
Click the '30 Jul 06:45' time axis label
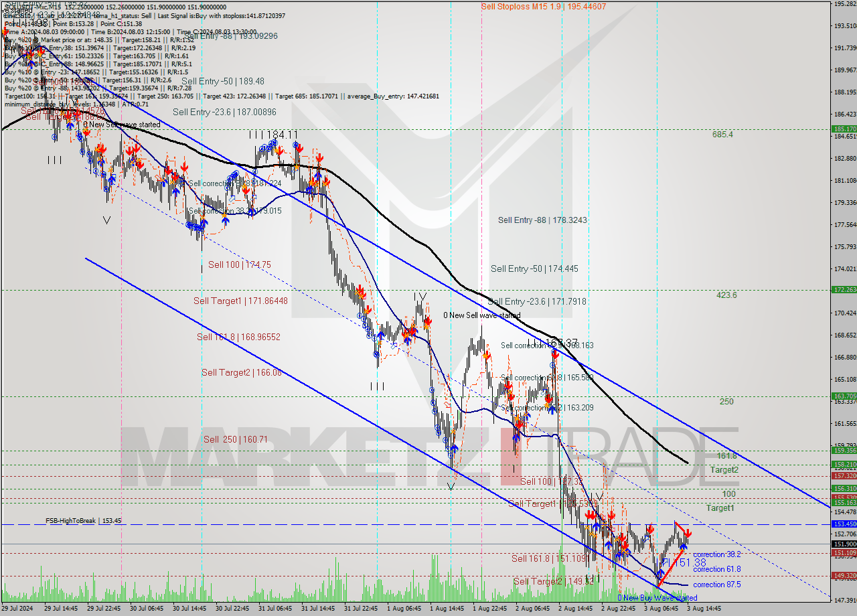coord(147,609)
